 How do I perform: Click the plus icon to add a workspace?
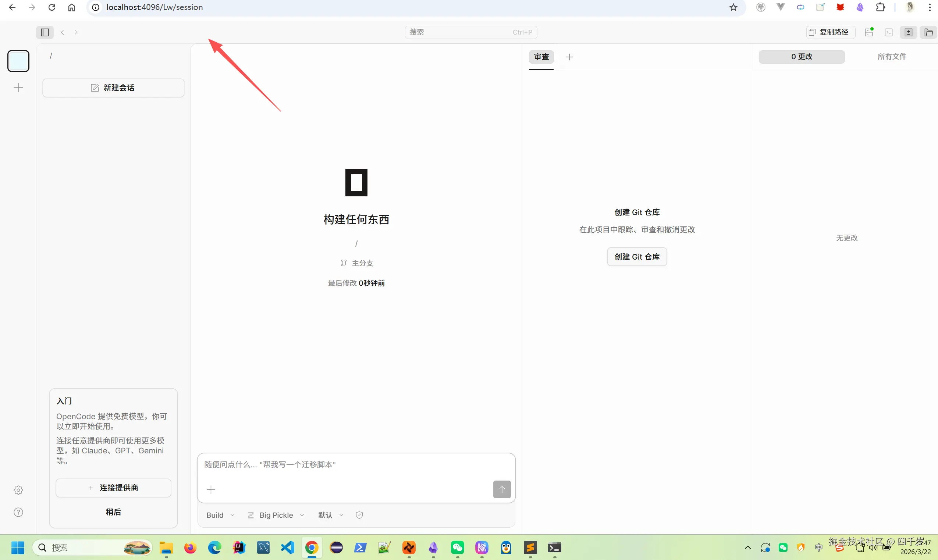(18, 87)
